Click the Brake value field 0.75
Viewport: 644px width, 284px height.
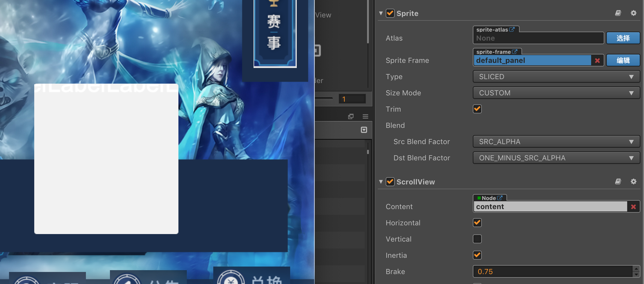[x=553, y=272]
